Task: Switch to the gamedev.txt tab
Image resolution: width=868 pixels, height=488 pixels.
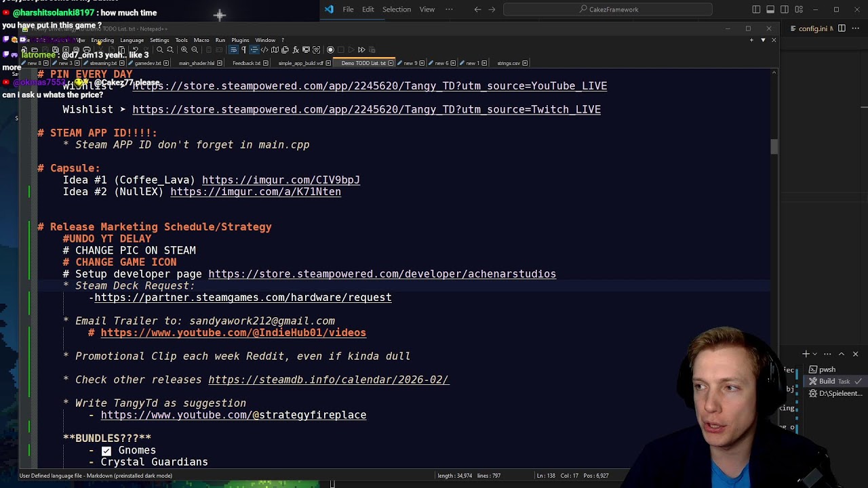Action: [x=148, y=63]
